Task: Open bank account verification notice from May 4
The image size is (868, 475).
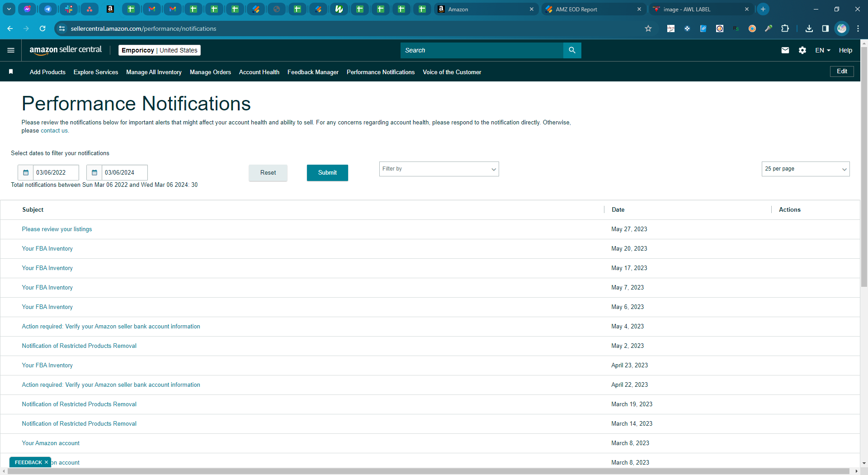Action: click(111, 327)
